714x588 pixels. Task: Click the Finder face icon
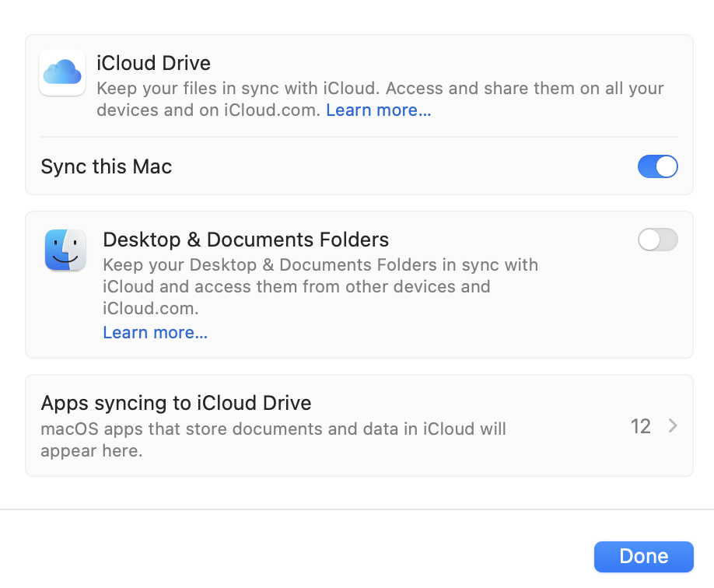click(x=65, y=250)
